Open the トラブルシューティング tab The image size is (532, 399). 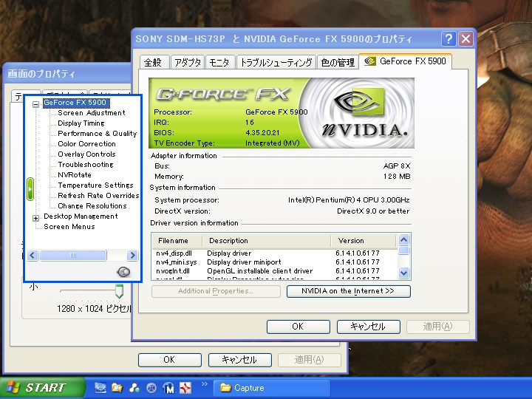276,62
